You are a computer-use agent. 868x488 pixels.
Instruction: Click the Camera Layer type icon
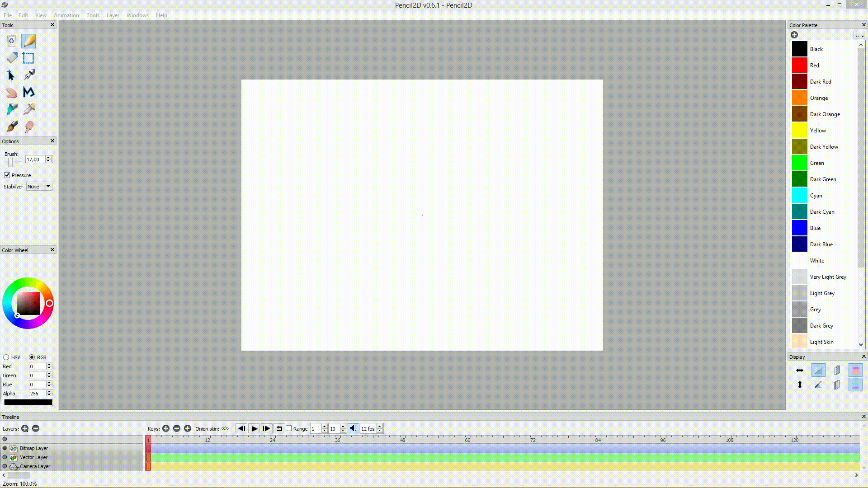coord(14,466)
